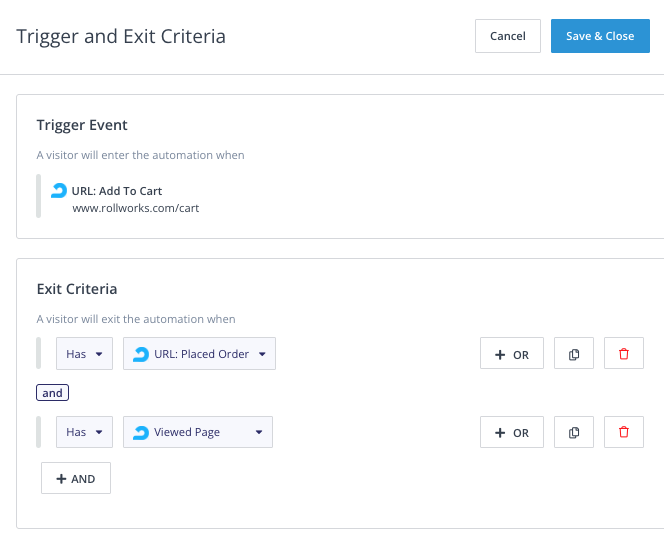
Task: Save and close the criteria editor
Action: click(600, 36)
